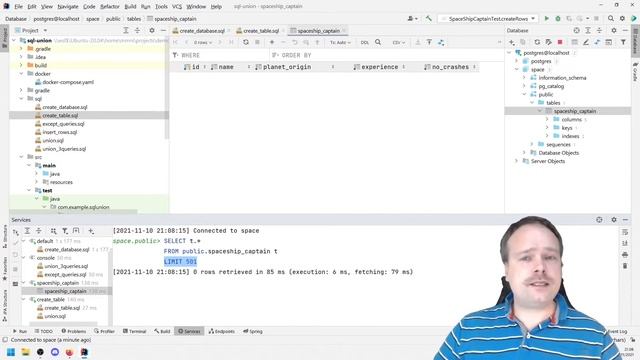Click the Windows Start button
Screen dimensions: 640x360
click(11, 352)
